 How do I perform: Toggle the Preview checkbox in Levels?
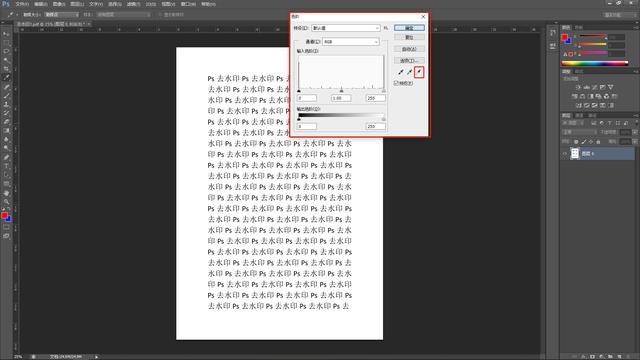coord(396,83)
